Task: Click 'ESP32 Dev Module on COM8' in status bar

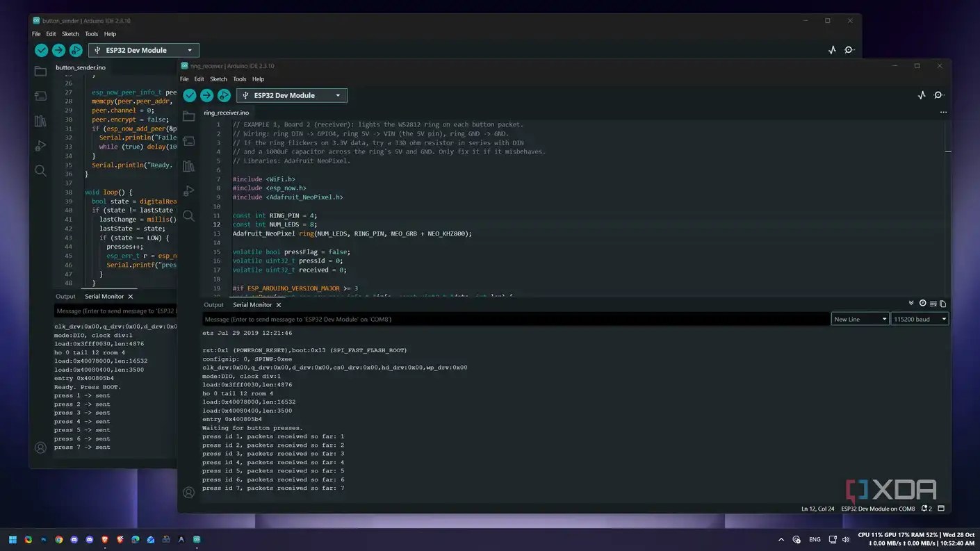Action: pos(878,509)
